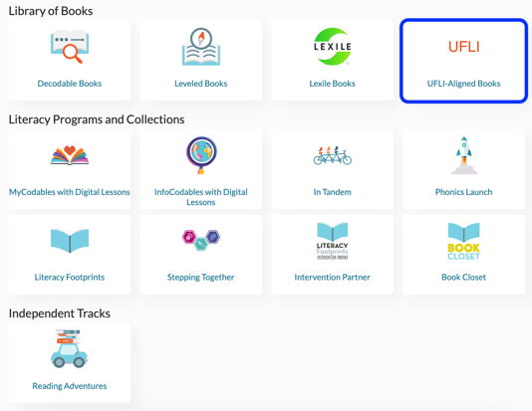
Task: Open MyCodables with Digital Lessons link
Action: pos(70,192)
